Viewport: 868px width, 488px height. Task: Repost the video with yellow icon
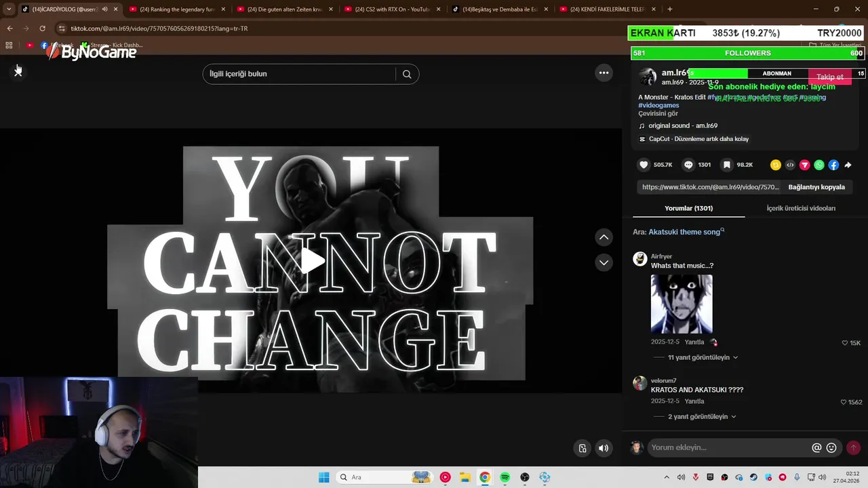coord(776,165)
